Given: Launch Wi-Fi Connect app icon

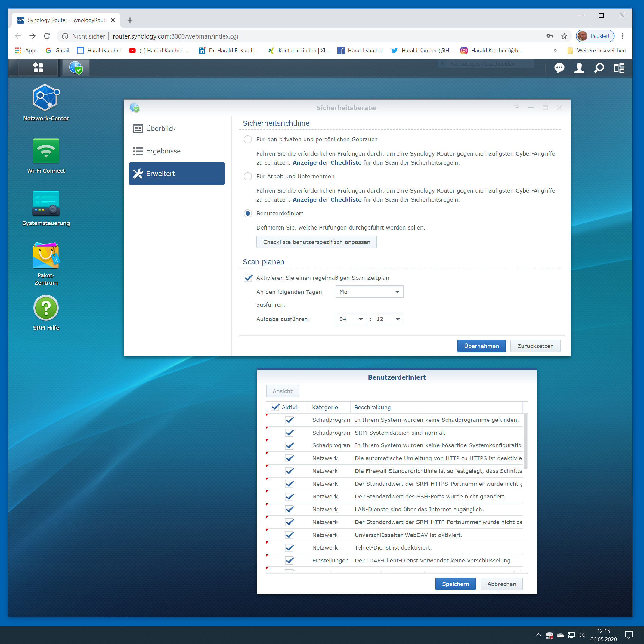Looking at the screenshot, I should pos(46,151).
